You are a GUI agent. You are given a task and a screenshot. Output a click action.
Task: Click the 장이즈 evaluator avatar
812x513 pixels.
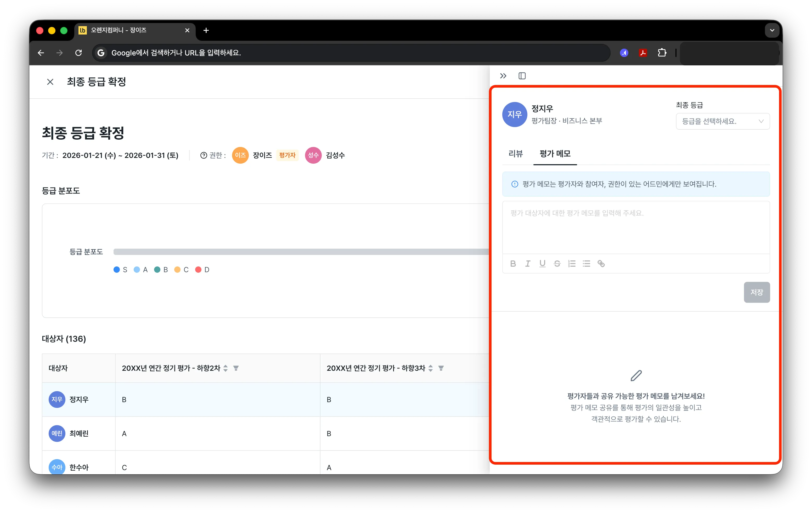(x=240, y=155)
